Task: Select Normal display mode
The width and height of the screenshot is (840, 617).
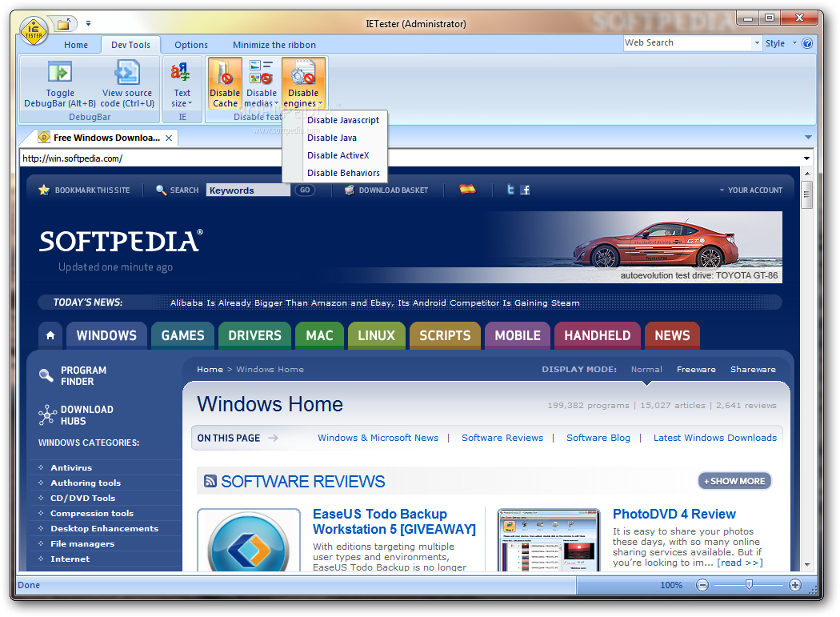Action: tap(646, 370)
